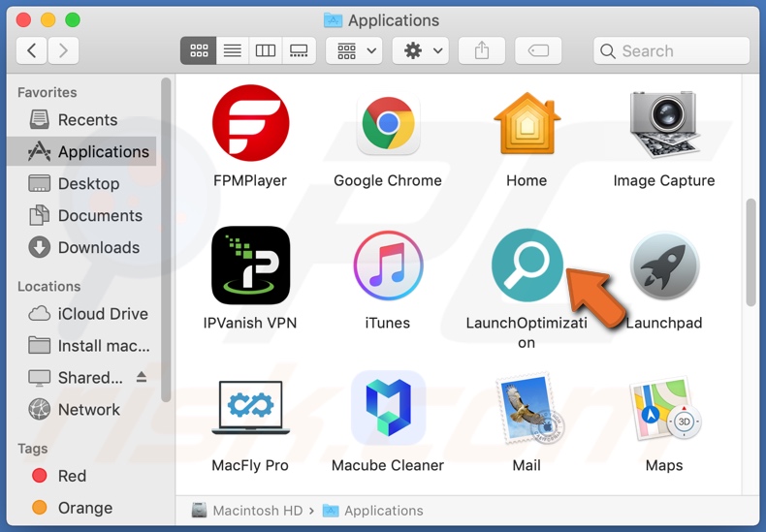Select the LaunchOptimization magnifier icon
The width and height of the screenshot is (766, 532).
point(527,266)
